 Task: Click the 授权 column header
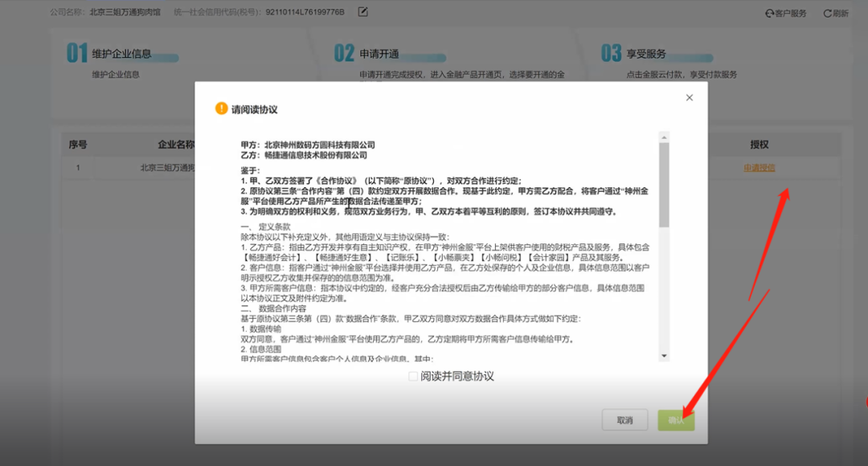pyautogui.click(x=759, y=145)
